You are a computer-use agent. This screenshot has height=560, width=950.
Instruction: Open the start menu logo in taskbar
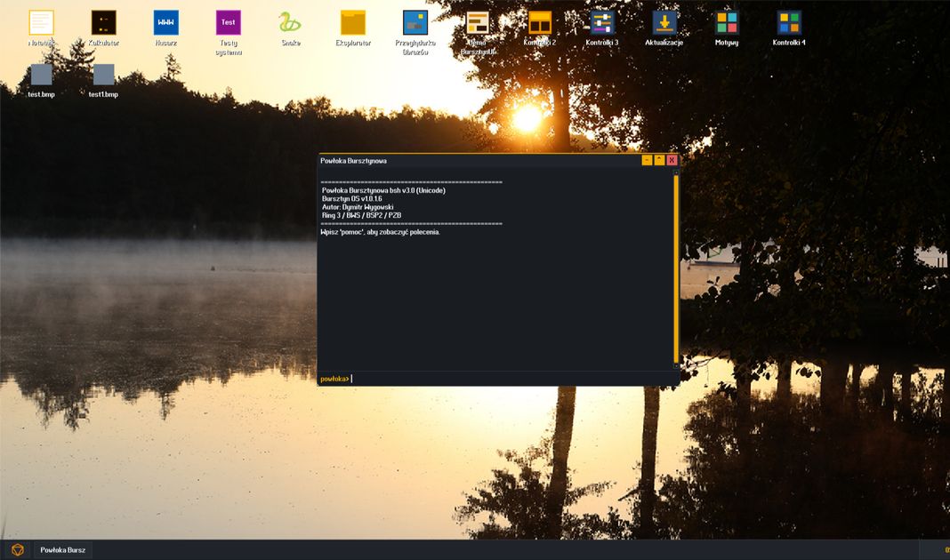(18, 549)
